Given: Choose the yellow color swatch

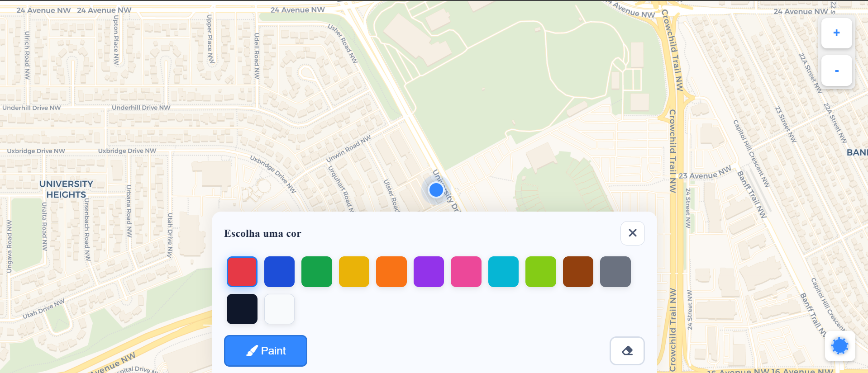Looking at the screenshot, I should [x=354, y=272].
